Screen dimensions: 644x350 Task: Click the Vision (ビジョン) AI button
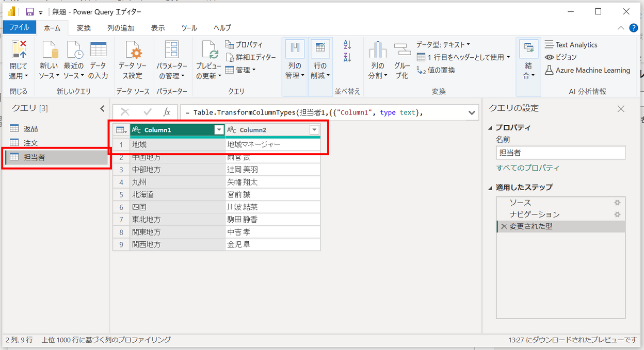[x=561, y=57]
